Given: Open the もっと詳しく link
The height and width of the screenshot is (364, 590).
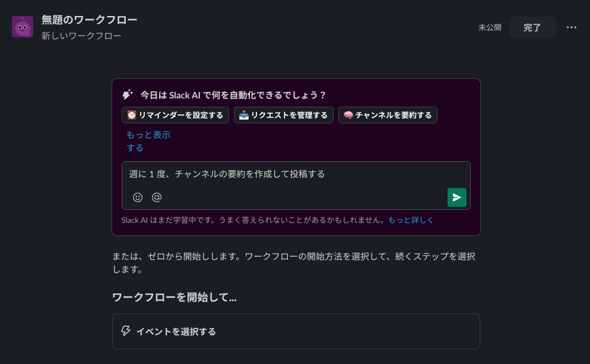Looking at the screenshot, I should pyautogui.click(x=411, y=220).
